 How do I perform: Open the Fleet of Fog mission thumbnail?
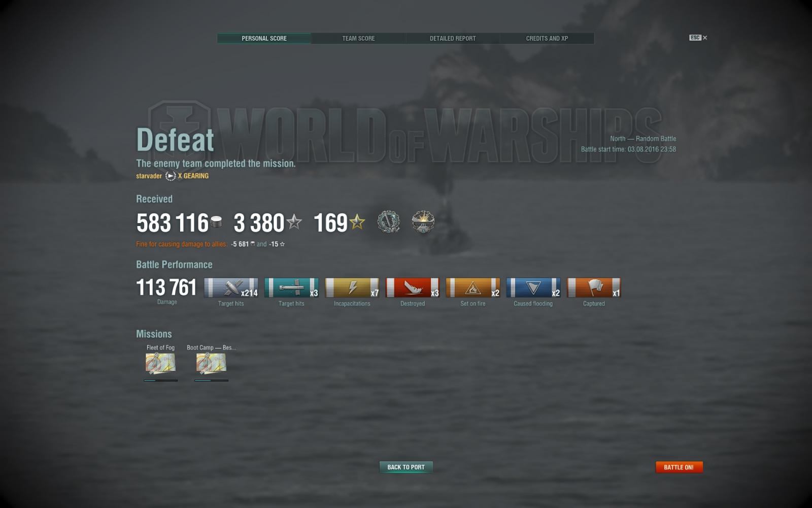pos(160,363)
